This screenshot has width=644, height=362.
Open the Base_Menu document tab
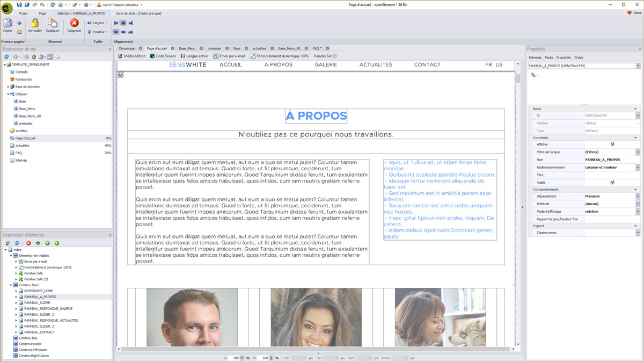[187, 48]
